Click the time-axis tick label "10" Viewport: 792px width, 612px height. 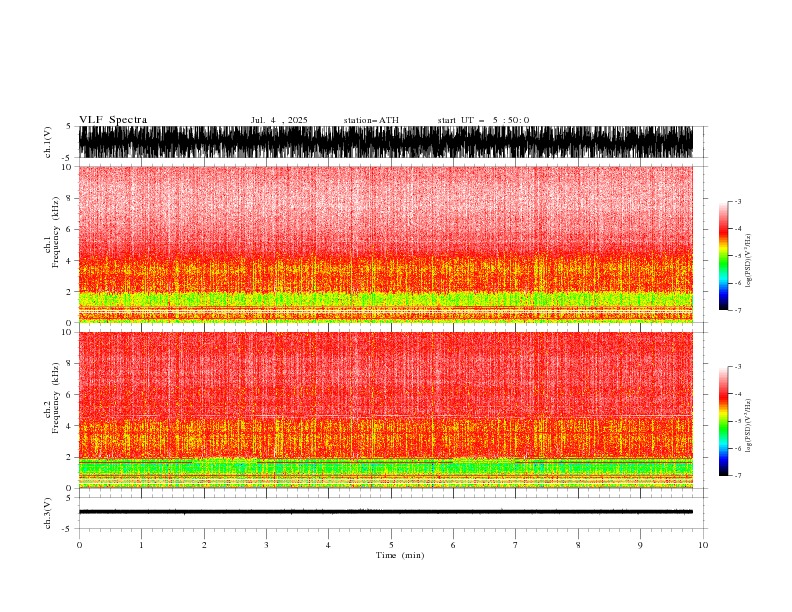[x=703, y=545]
